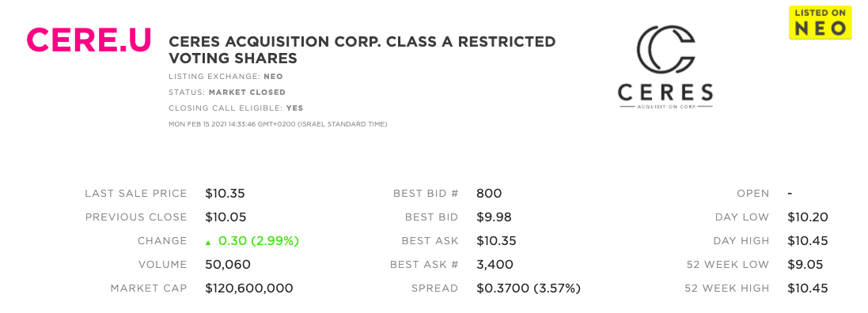Click the market cap value $120,600,000
The width and height of the screenshot is (868, 313).
[x=248, y=288]
